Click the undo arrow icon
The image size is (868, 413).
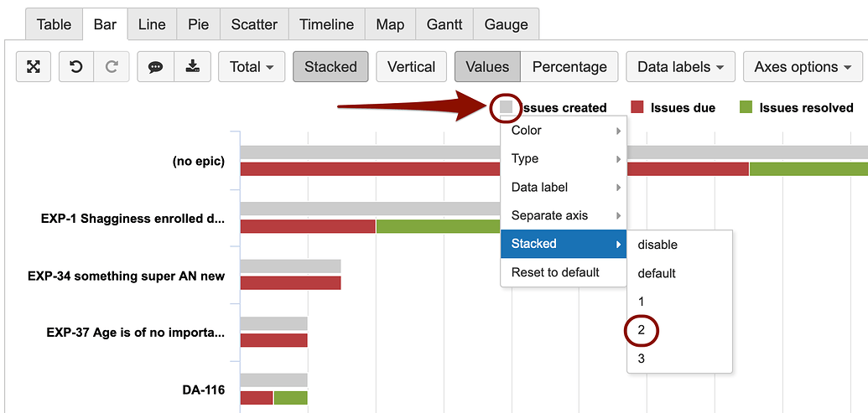point(76,67)
